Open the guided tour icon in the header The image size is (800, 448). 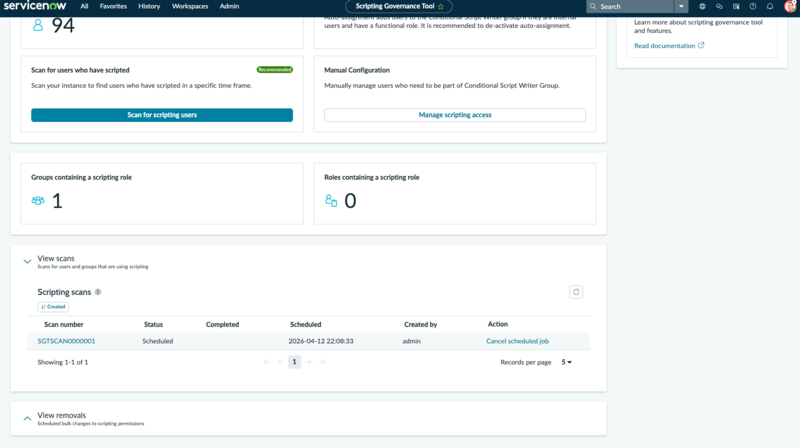736,6
